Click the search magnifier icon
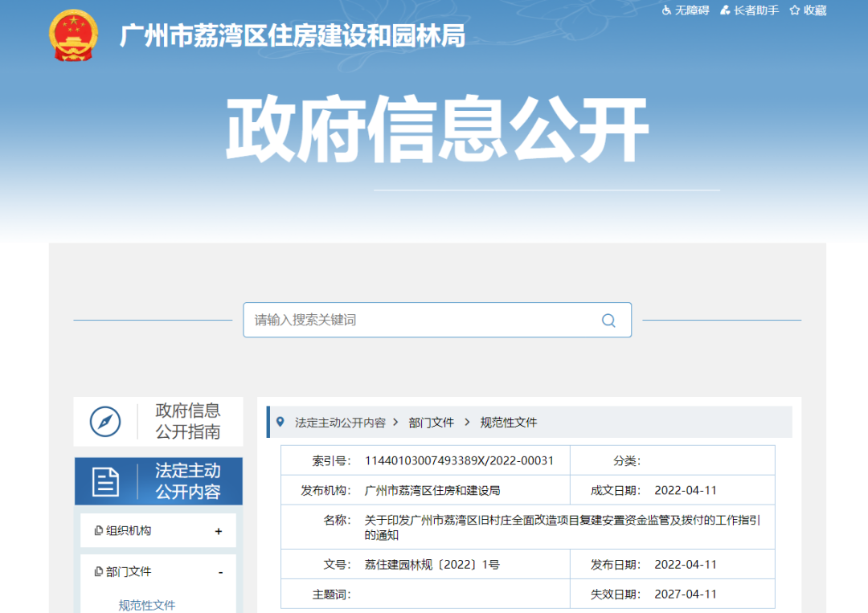 (608, 320)
